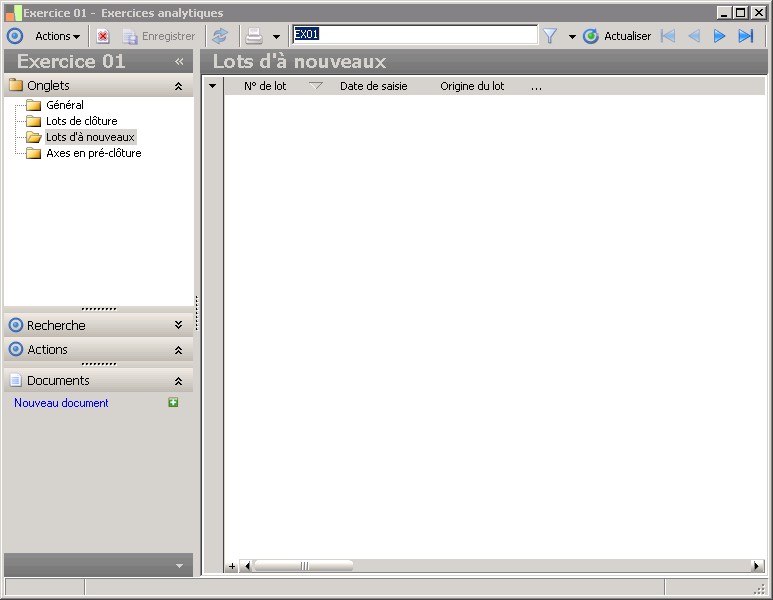
Task: Sort by the N° de lot column header
Action: pos(265,86)
